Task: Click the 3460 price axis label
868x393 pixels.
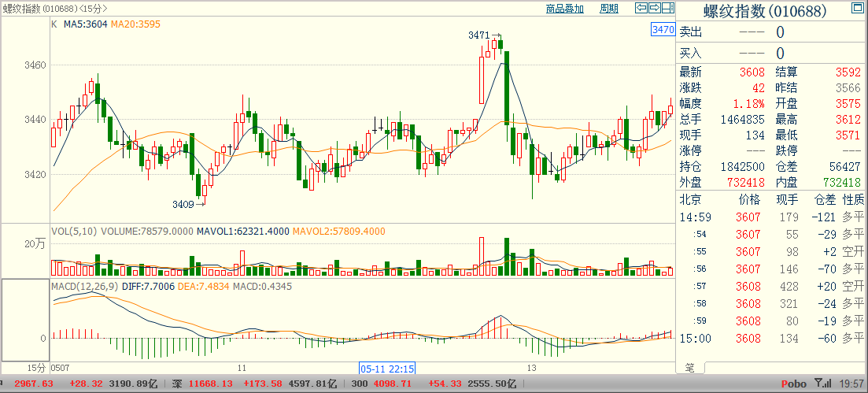Action: (35, 65)
